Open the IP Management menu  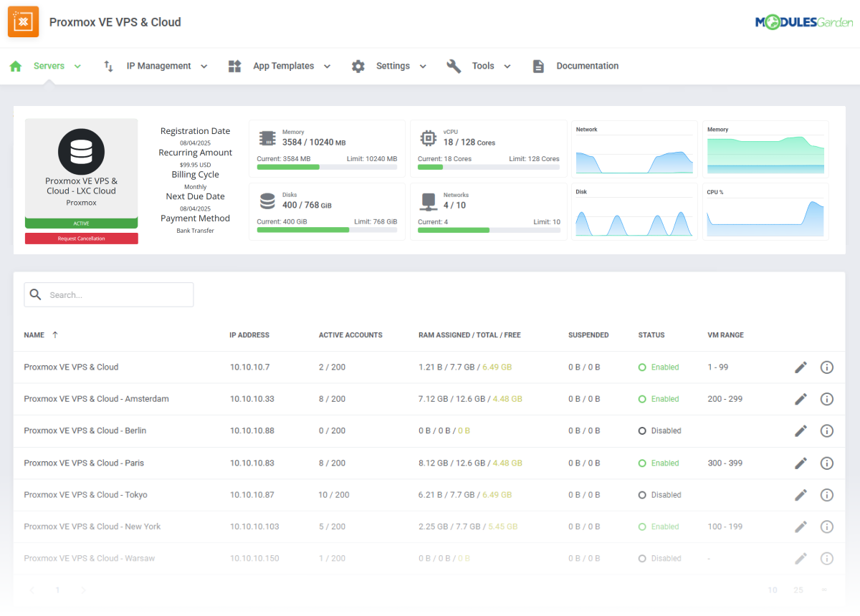click(159, 66)
